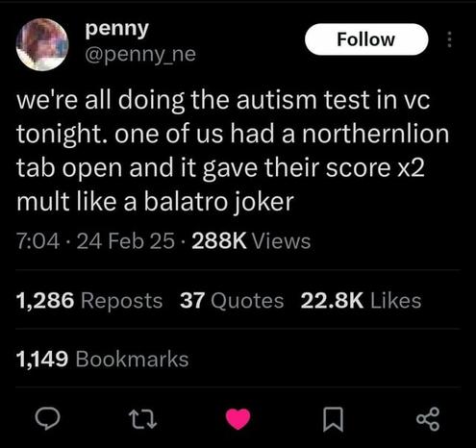View the 1,286 Reposts list

click(89, 301)
